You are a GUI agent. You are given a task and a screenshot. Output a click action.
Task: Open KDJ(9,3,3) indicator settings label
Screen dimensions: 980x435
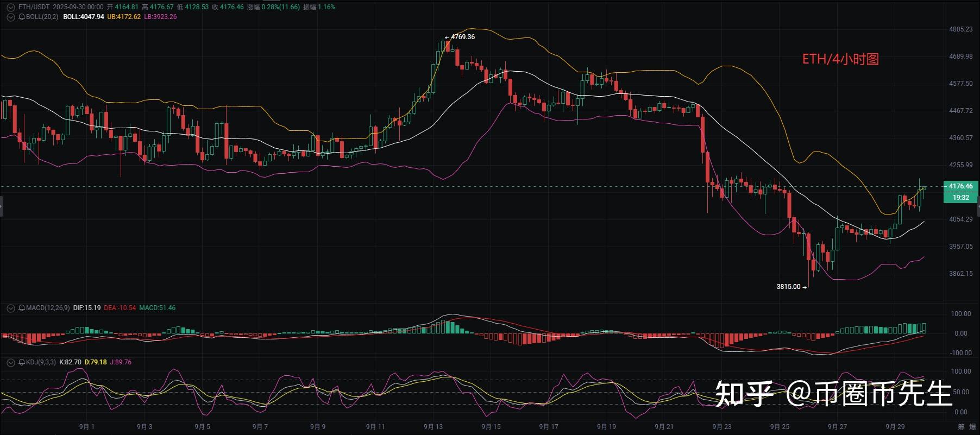pyautogui.click(x=41, y=362)
